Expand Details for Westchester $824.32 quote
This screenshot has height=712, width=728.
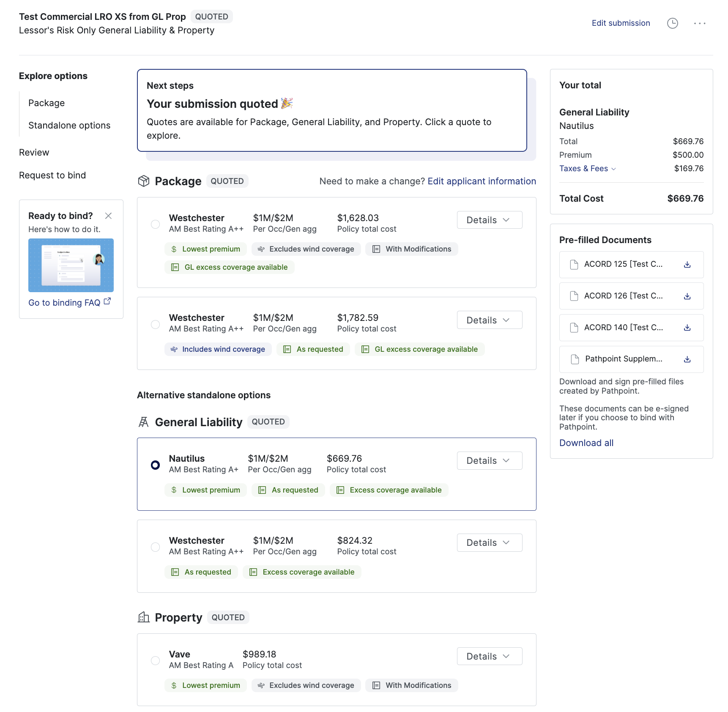pos(490,543)
